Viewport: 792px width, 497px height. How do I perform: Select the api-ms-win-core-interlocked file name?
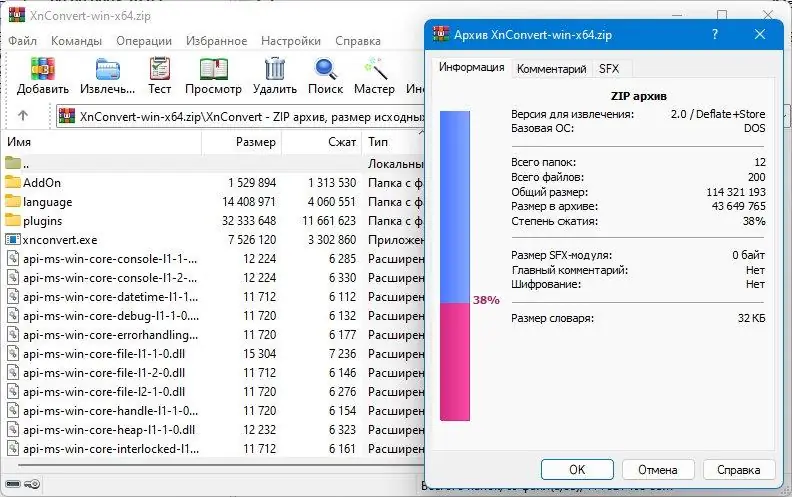[111, 449]
